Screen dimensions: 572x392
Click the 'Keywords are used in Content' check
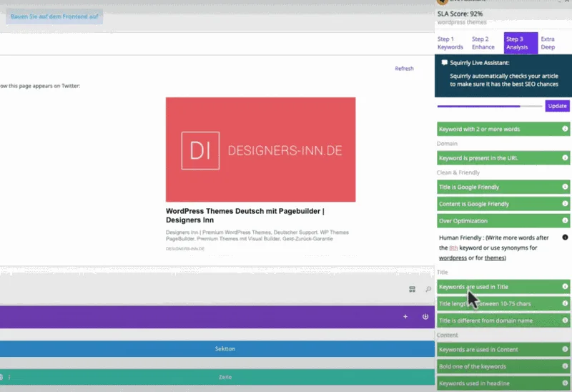pos(503,349)
